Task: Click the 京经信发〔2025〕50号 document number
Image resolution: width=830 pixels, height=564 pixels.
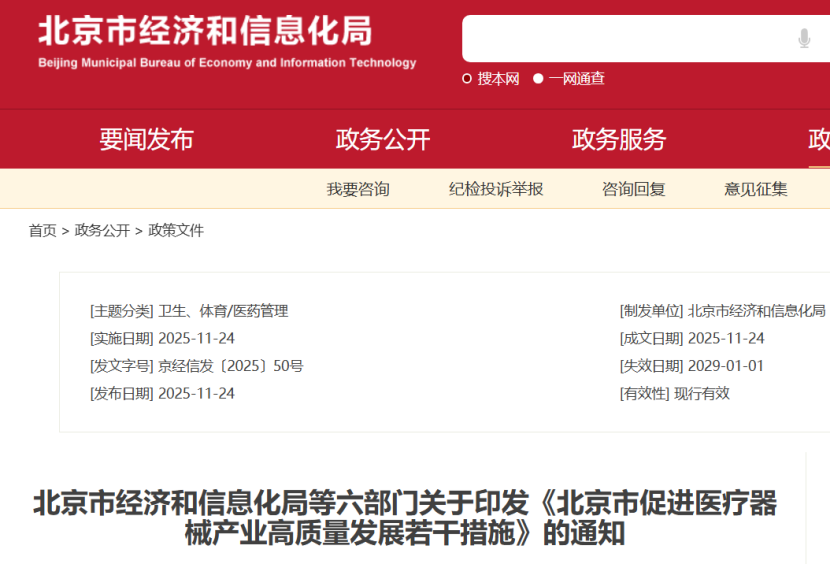Action: coord(231,366)
